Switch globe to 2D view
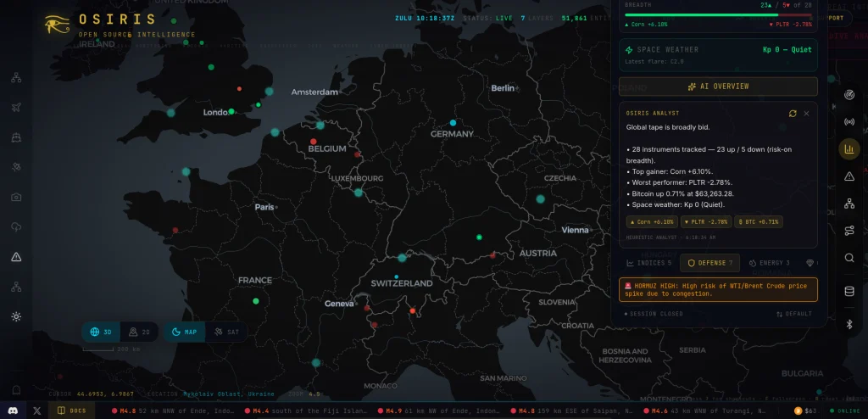The width and height of the screenshot is (868, 419). click(x=140, y=332)
